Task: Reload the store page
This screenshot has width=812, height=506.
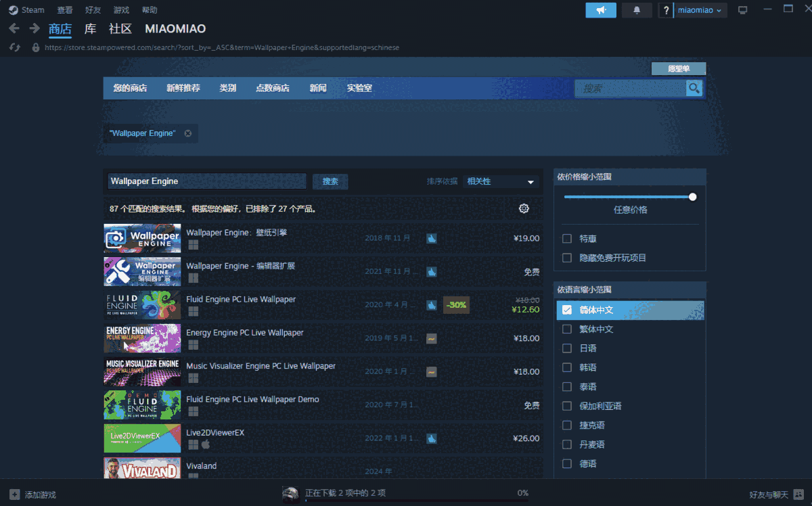Action: [x=14, y=47]
